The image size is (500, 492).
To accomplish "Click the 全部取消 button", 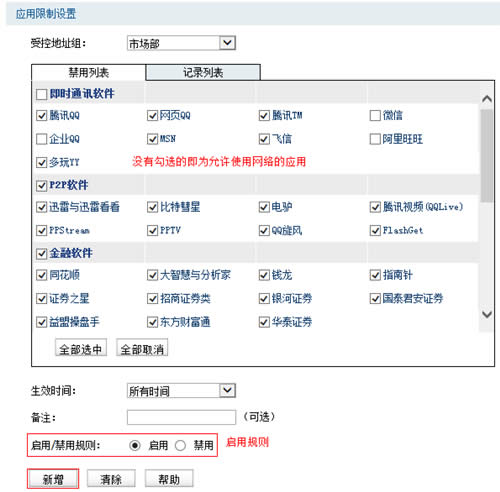I will (142, 348).
